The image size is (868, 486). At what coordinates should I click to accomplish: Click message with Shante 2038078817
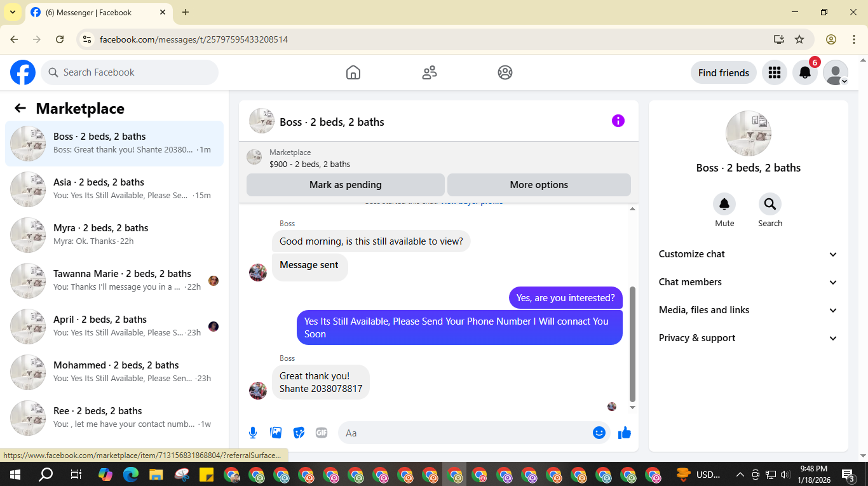321,382
